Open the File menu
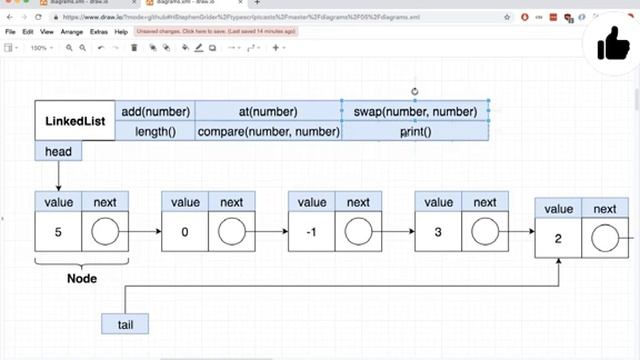 10,31
